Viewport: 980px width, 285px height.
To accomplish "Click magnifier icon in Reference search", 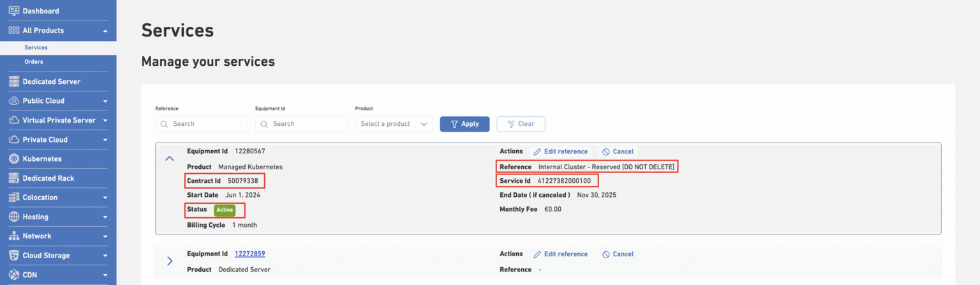I will [164, 124].
